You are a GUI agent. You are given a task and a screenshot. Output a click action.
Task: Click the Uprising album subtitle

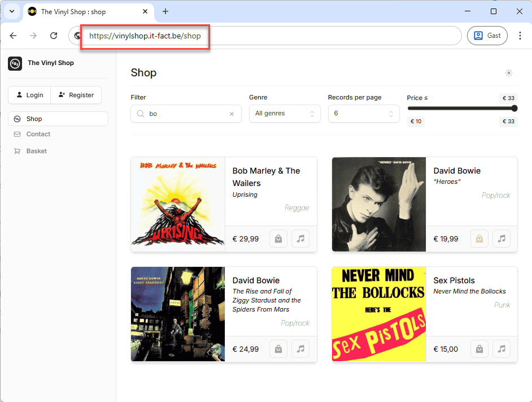pos(245,194)
